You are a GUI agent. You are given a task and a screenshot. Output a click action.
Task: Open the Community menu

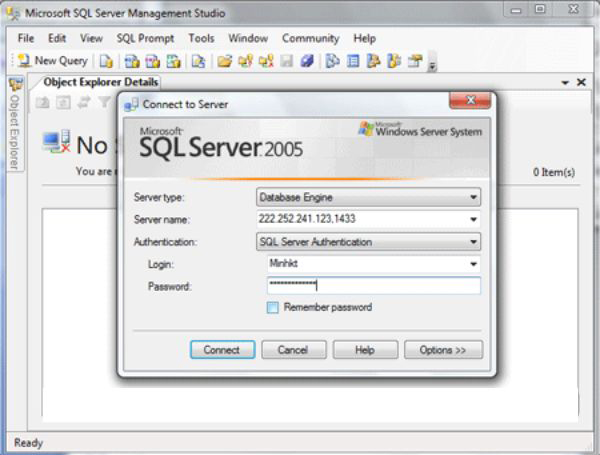(310, 38)
